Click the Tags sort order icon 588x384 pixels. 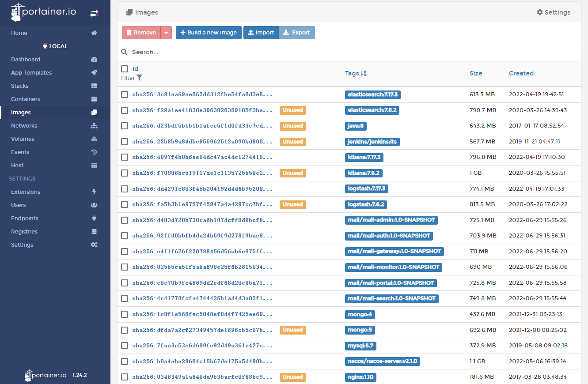364,73
